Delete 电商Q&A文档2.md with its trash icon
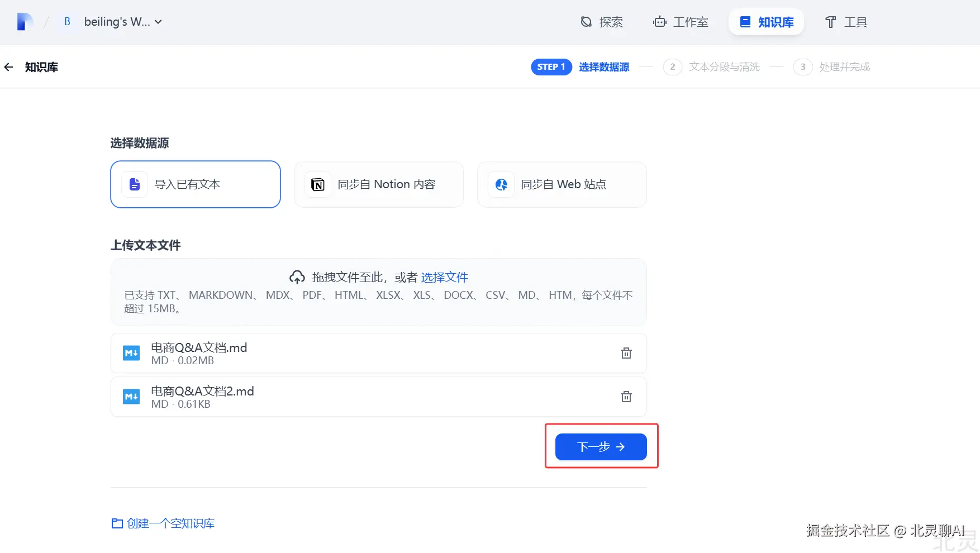This screenshot has height=553, width=980. (x=626, y=397)
